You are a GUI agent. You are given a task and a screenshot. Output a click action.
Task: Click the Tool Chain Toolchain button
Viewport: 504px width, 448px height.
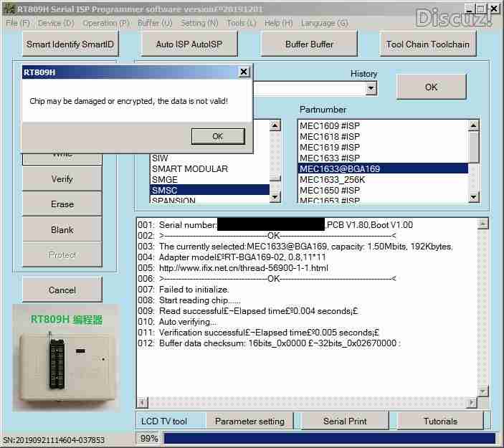pyautogui.click(x=427, y=44)
